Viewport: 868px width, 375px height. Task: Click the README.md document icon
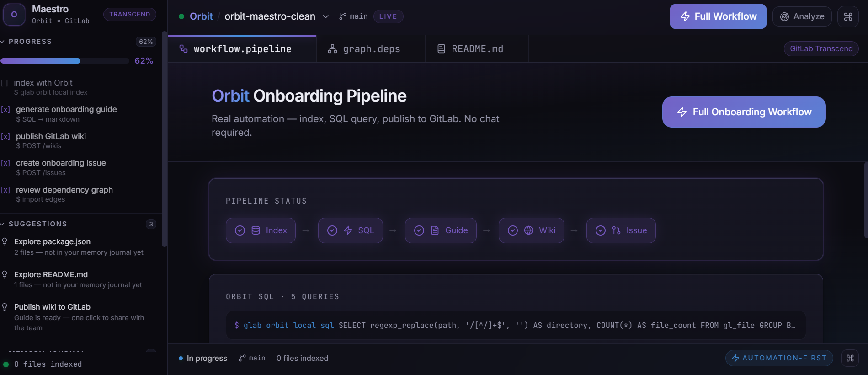(441, 49)
